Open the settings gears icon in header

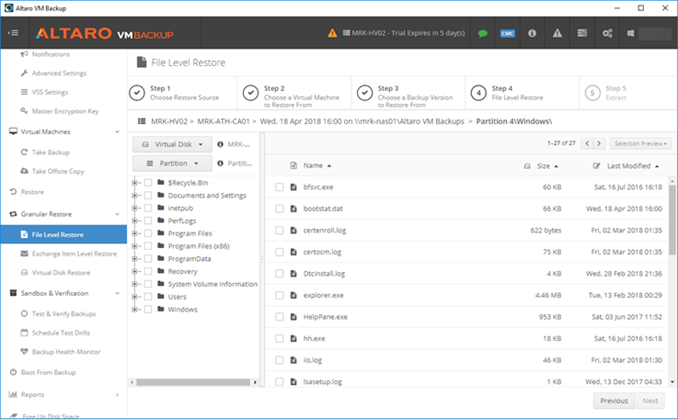coord(607,33)
